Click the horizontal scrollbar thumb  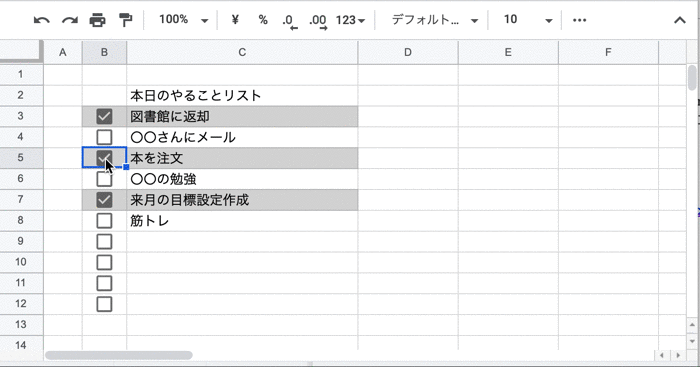[x=119, y=355]
